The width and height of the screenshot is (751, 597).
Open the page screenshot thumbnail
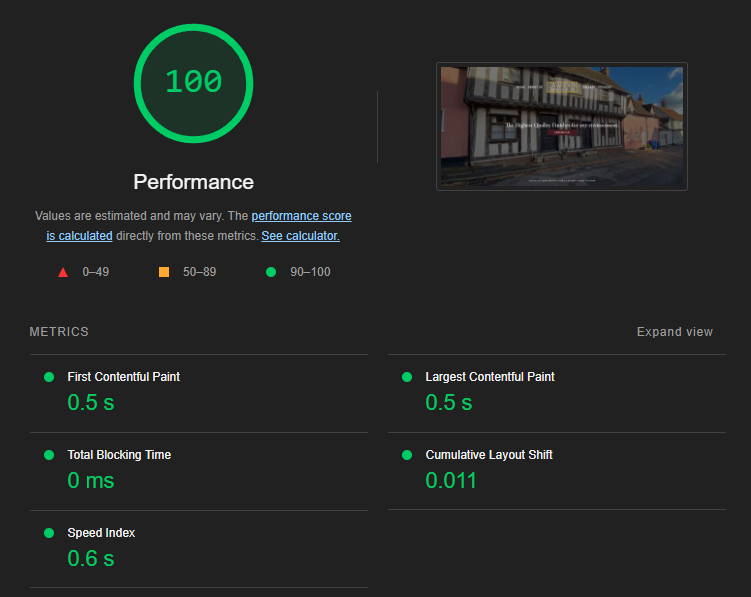(x=562, y=126)
